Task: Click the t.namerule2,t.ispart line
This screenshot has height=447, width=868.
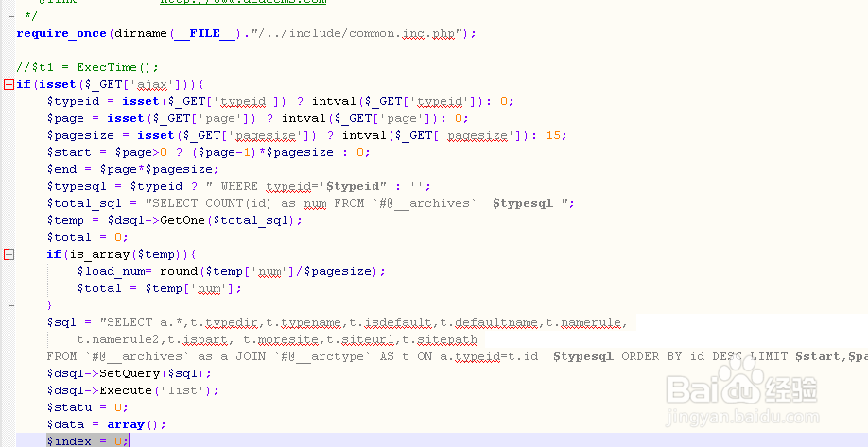Action: [277, 339]
